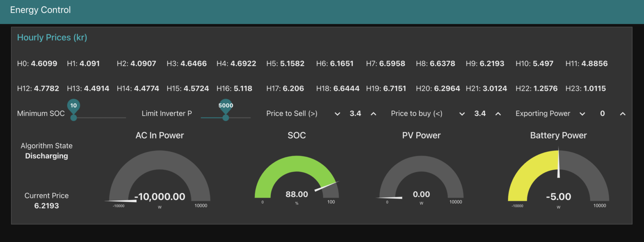Select the H0 hourly price entry
644x242 pixels.
[37, 63]
